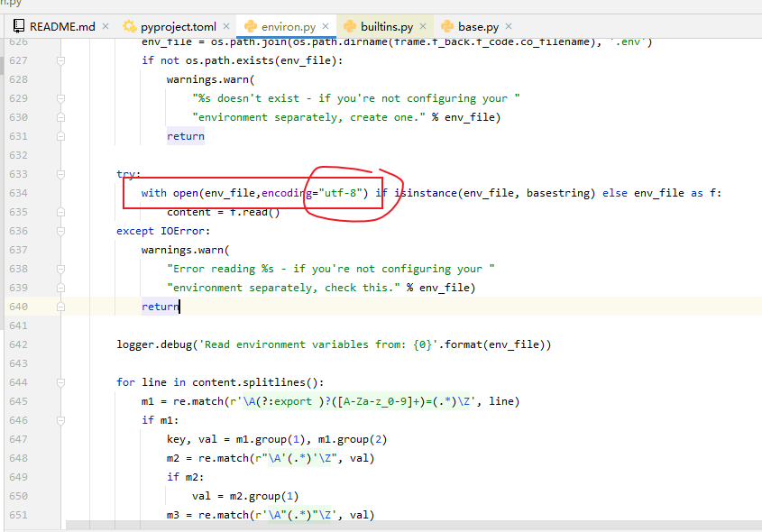The height and width of the screenshot is (532, 762).
Task: Close the builtins.py tab
Action: [x=423, y=26]
